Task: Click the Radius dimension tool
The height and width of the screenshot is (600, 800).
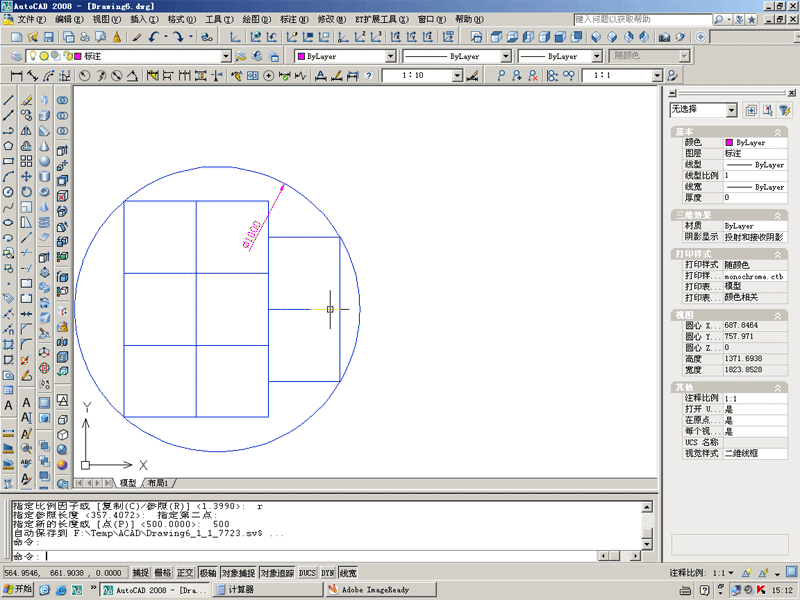Action: coord(85,76)
